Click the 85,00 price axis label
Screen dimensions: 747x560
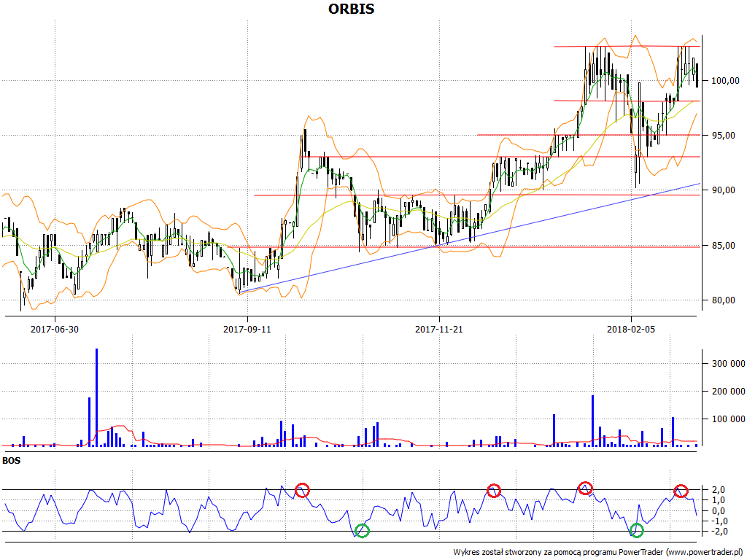(x=724, y=246)
